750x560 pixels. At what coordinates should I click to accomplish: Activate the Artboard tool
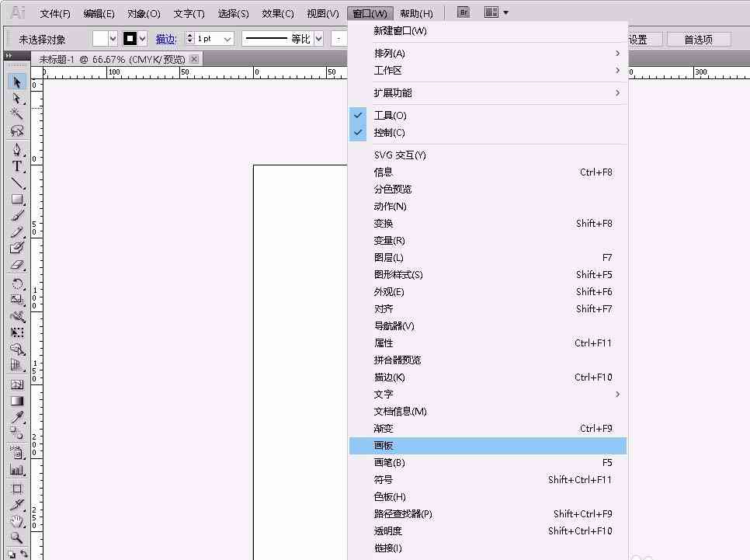pos(17,489)
